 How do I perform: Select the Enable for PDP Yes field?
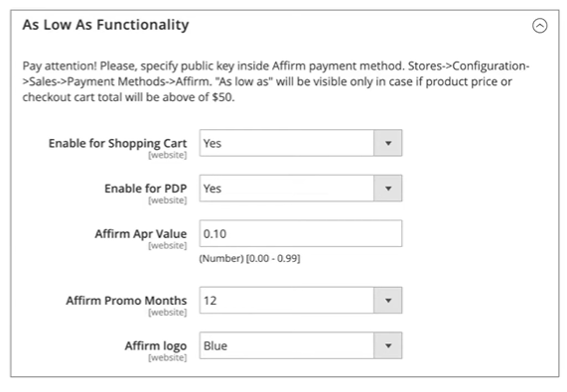click(301, 189)
